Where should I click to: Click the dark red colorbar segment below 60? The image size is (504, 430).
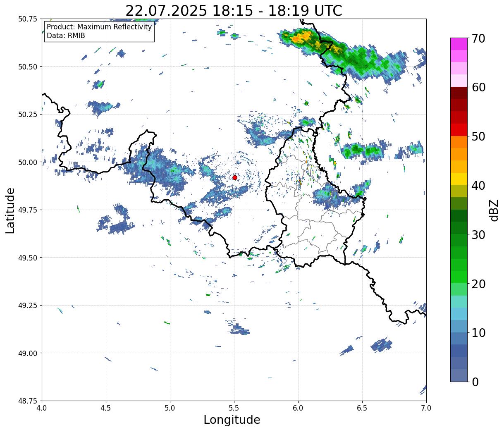[459, 93]
